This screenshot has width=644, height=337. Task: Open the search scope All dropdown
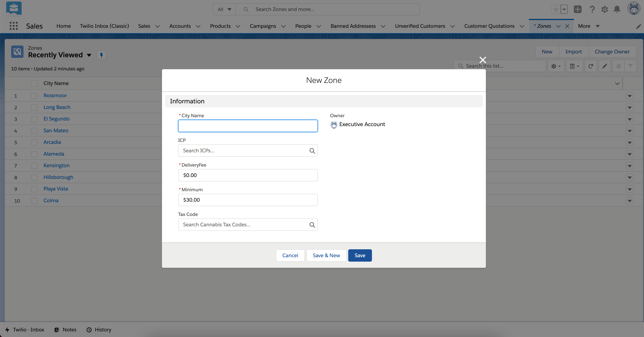click(x=224, y=9)
